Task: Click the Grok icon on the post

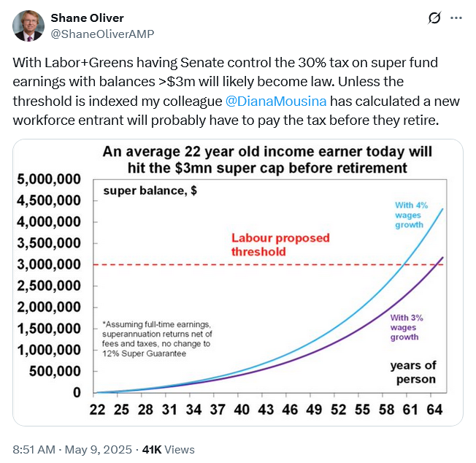Action: pyautogui.click(x=434, y=18)
